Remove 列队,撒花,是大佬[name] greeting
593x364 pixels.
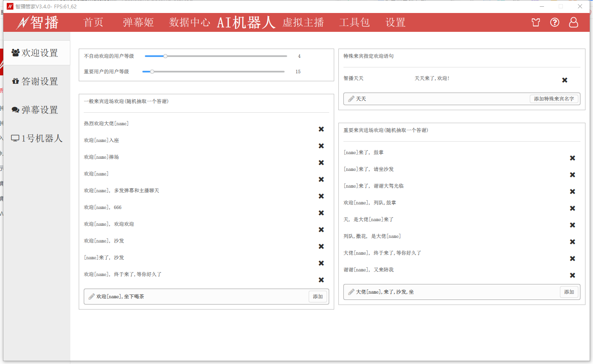point(572,242)
